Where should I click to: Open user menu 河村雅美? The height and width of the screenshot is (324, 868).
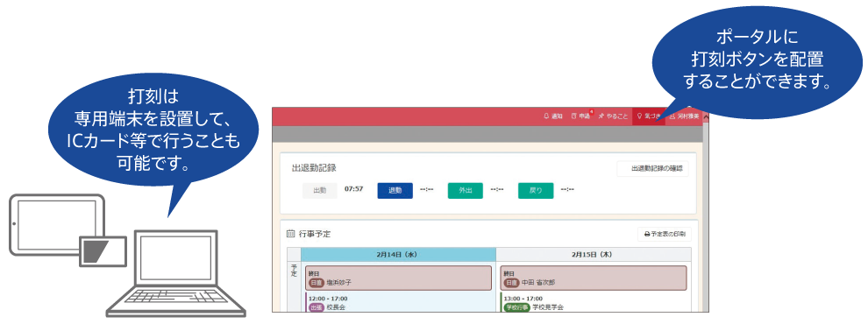pos(683,116)
